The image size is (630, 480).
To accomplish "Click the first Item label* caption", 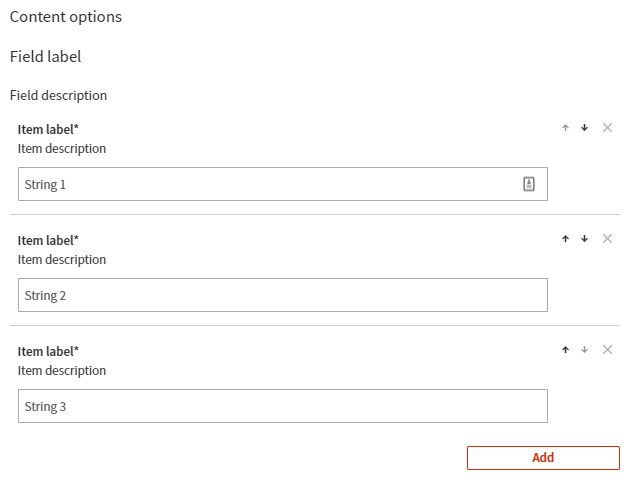I will tap(48, 130).
